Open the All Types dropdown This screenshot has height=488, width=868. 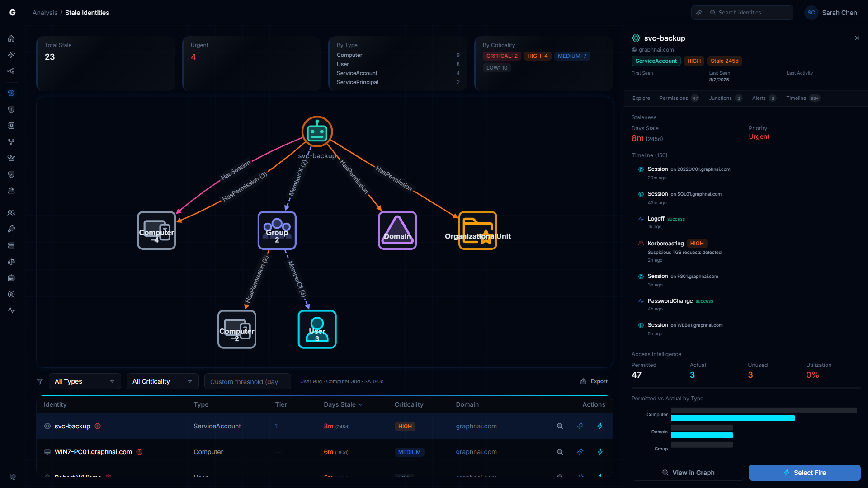84,381
